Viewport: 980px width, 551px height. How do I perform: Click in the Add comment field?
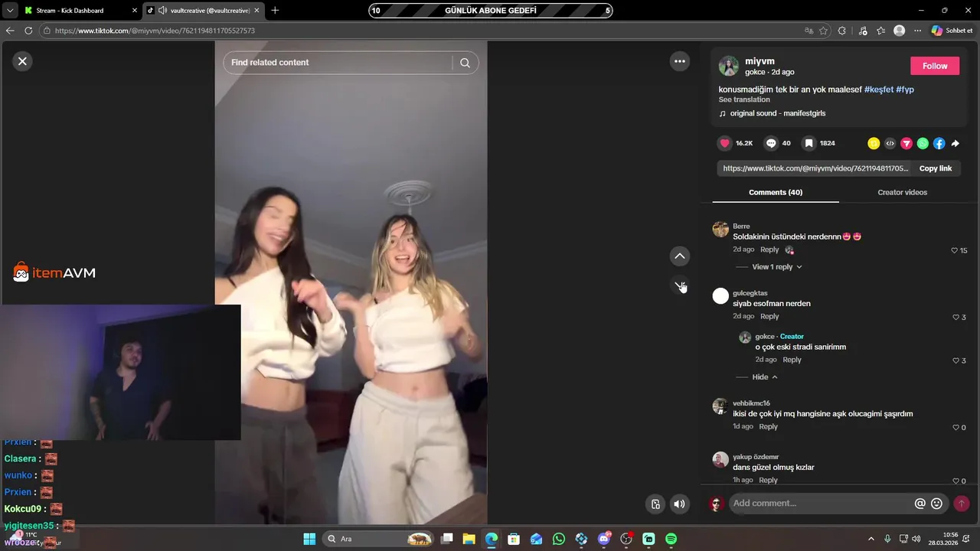click(x=819, y=504)
